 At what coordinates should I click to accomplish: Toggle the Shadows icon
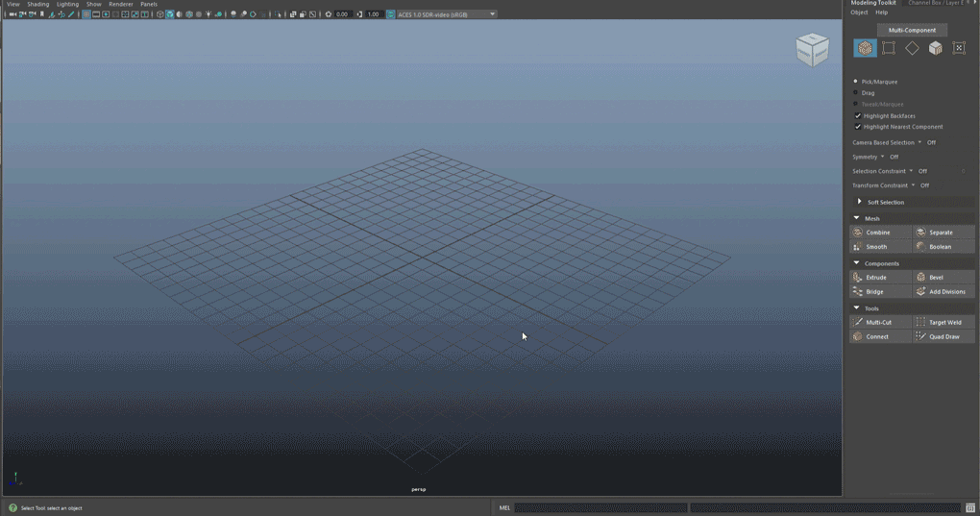219,14
